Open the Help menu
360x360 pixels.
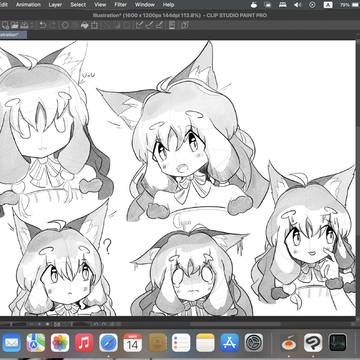168,5
